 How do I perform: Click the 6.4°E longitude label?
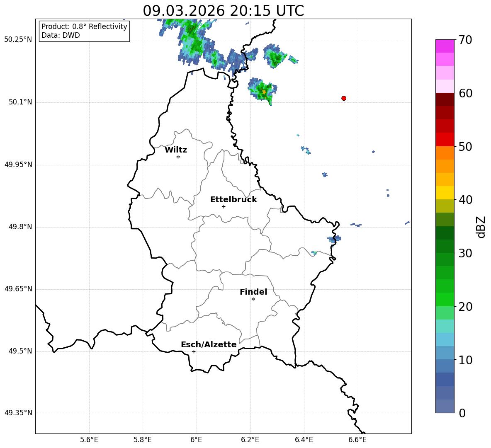(304, 440)
